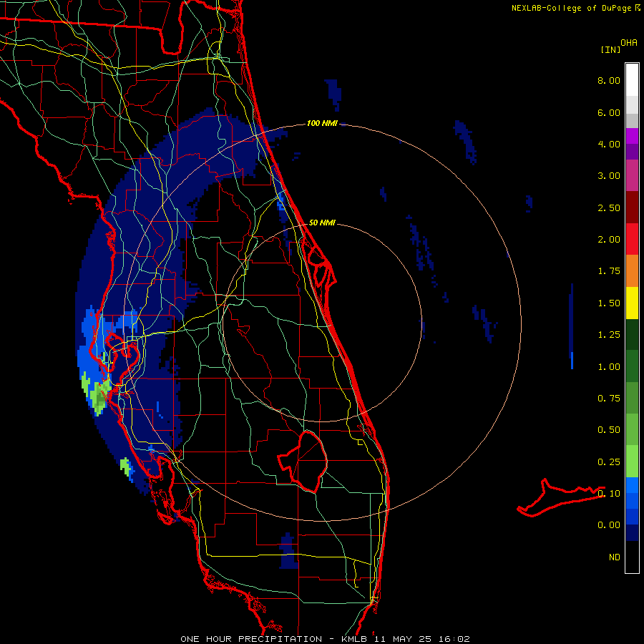Click the 2.50 legend value

click(x=609, y=208)
